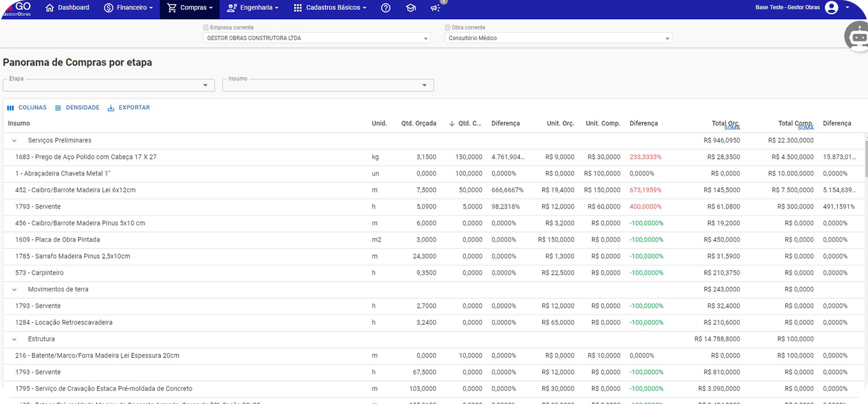Screen dimensions: 868x404
Task: Click the sort arrow on Qtd. C... column
Action: 451,124
